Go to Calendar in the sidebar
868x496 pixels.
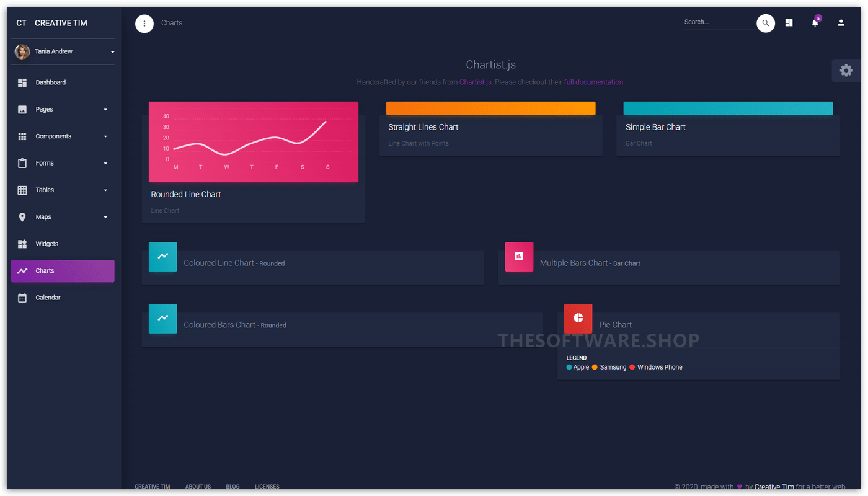48,298
